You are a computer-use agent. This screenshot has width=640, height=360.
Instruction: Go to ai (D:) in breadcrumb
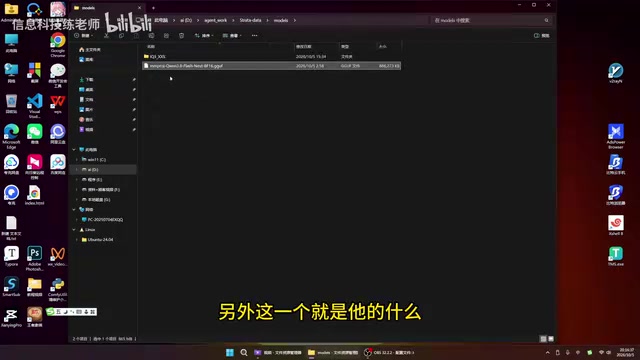[186, 20]
